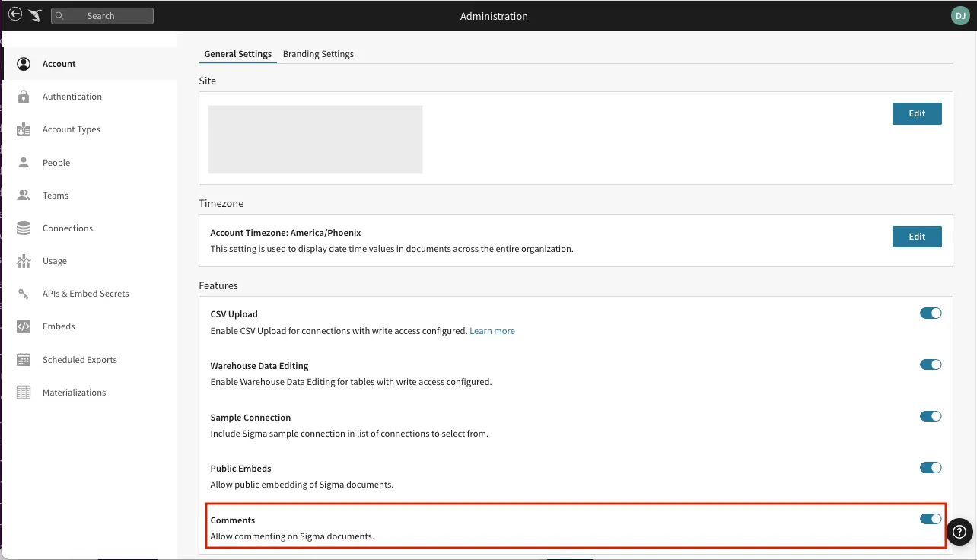Disable the Public Embeds toggle
The height and width of the screenshot is (560, 977).
tap(931, 468)
